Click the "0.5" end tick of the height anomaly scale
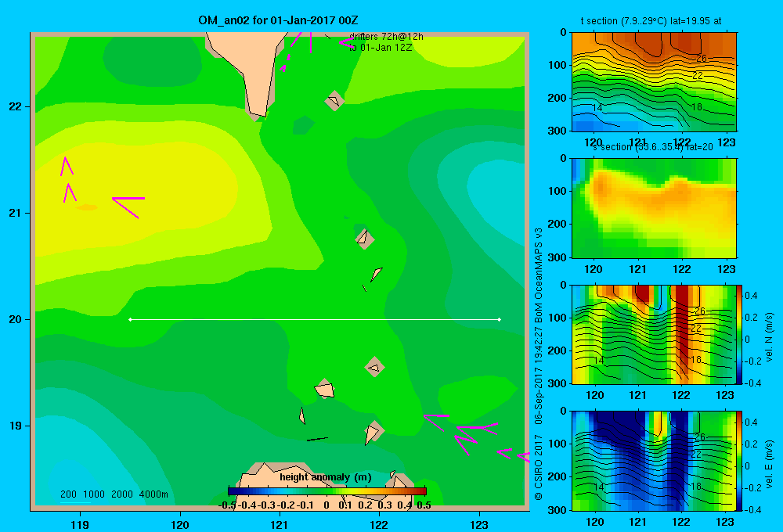The width and height of the screenshot is (783, 532). coord(424,505)
